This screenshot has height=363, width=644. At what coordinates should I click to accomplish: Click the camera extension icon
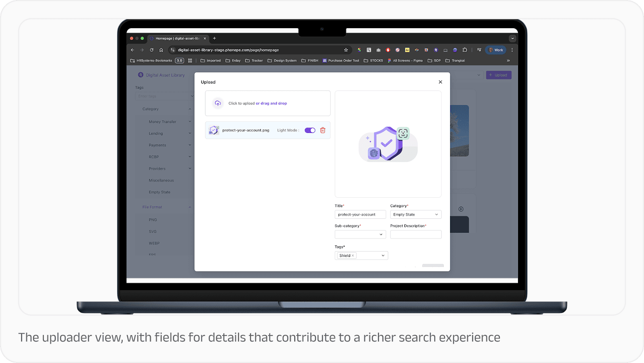tap(378, 50)
